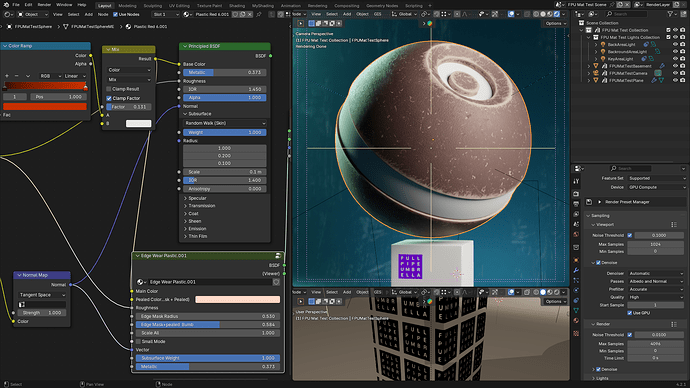690x388 pixels.
Task: Click the Render Preset Manager save icon
Action: click(589, 202)
